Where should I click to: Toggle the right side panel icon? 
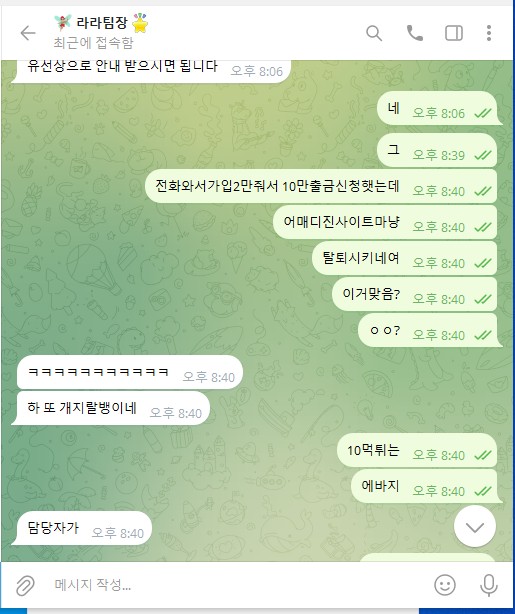point(454,33)
